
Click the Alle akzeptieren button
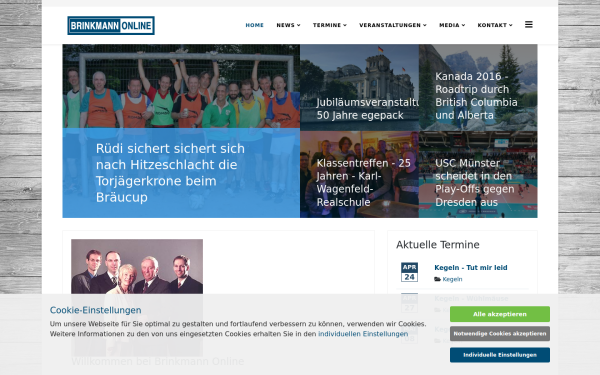pos(500,314)
